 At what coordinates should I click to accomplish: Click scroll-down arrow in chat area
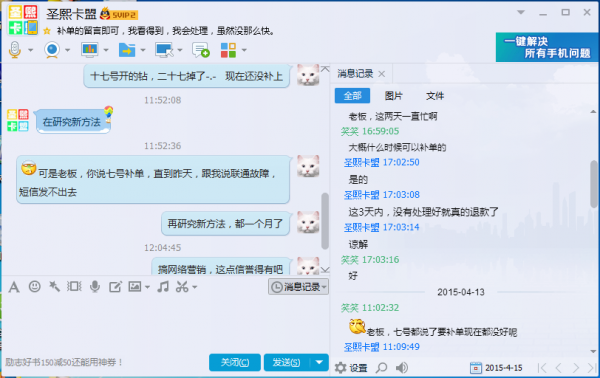click(325, 270)
